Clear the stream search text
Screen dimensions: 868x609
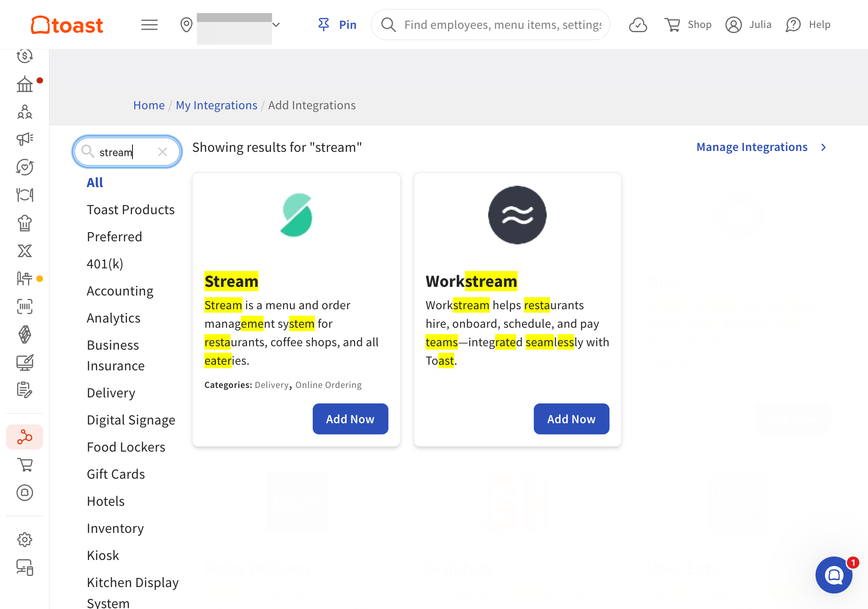coord(163,152)
